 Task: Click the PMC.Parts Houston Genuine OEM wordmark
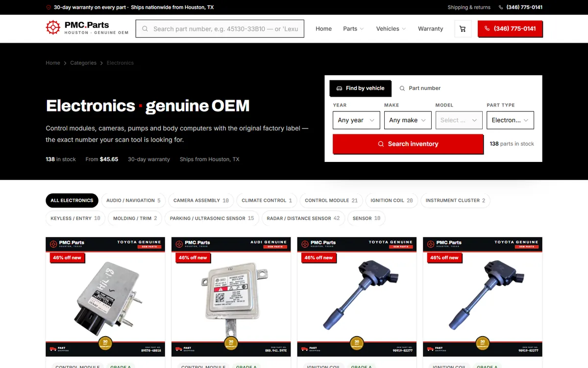coord(97,28)
